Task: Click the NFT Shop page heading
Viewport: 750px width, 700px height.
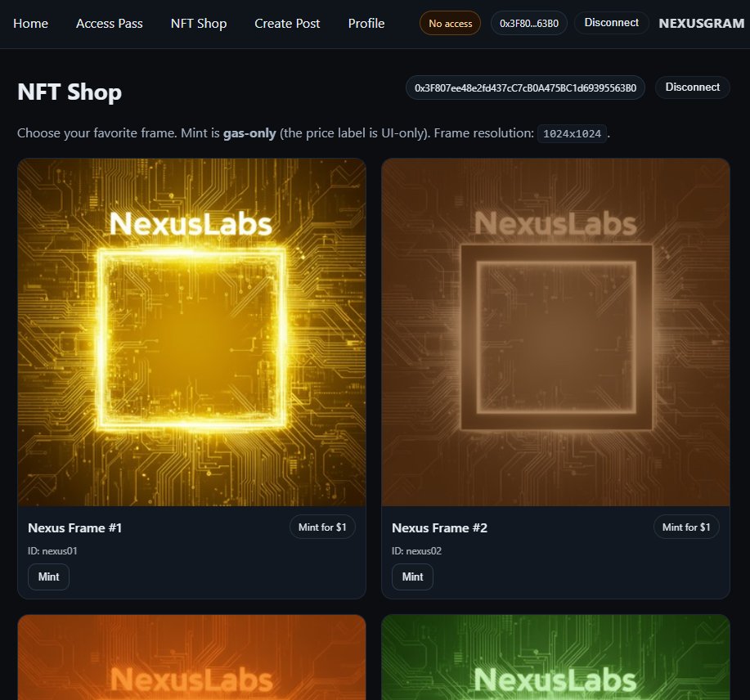Action: [70, 92]
